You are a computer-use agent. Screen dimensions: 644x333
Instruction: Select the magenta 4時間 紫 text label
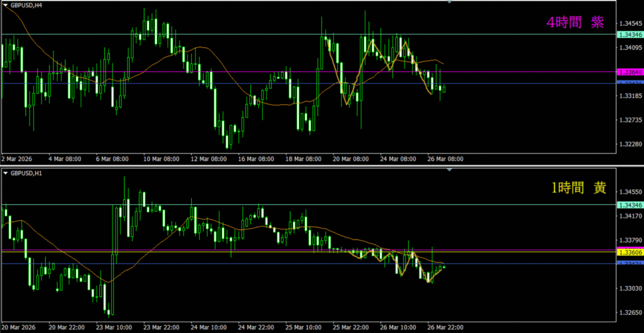point(574,23)
